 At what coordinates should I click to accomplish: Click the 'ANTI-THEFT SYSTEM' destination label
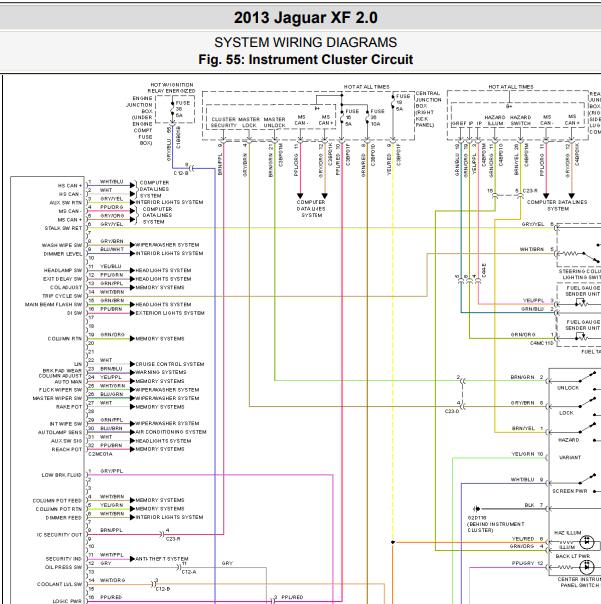(x=162, y=559)
